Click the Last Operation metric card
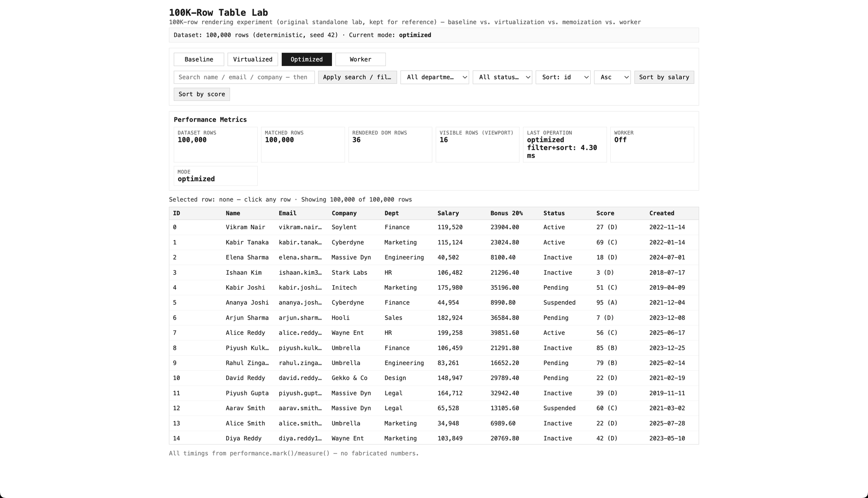 pos(565,145)
